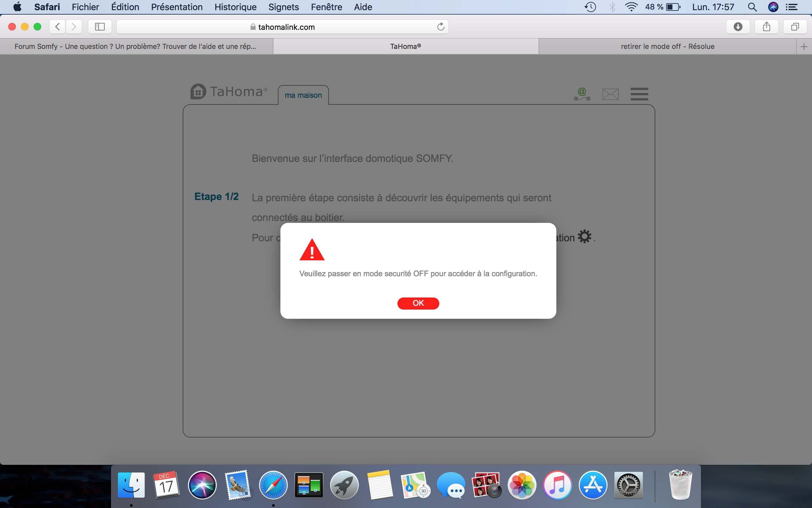This screenshot has height=508, width=812.
Task: Open the Aide menu
Action: [x=363, y=7]
